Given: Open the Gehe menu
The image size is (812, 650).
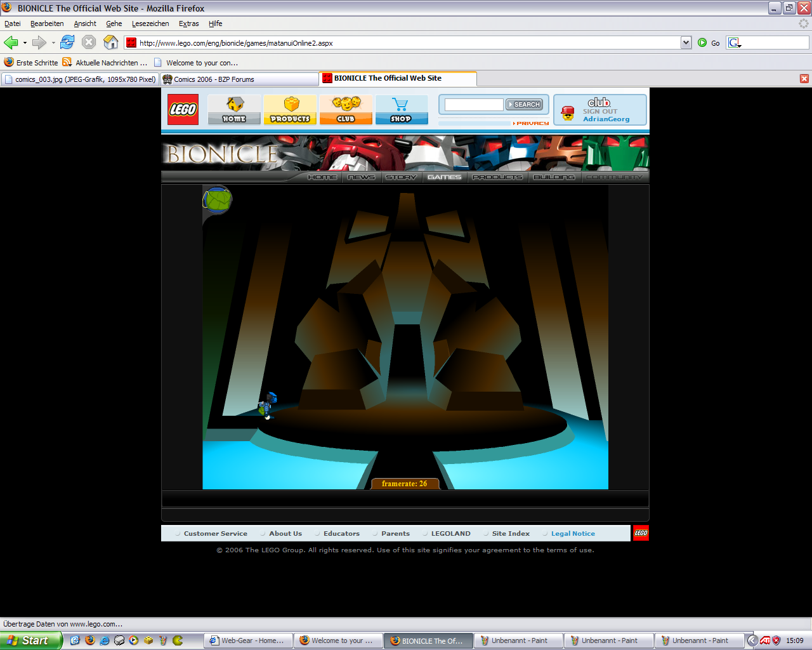Looking at the screenshot, I should [114, 23].
